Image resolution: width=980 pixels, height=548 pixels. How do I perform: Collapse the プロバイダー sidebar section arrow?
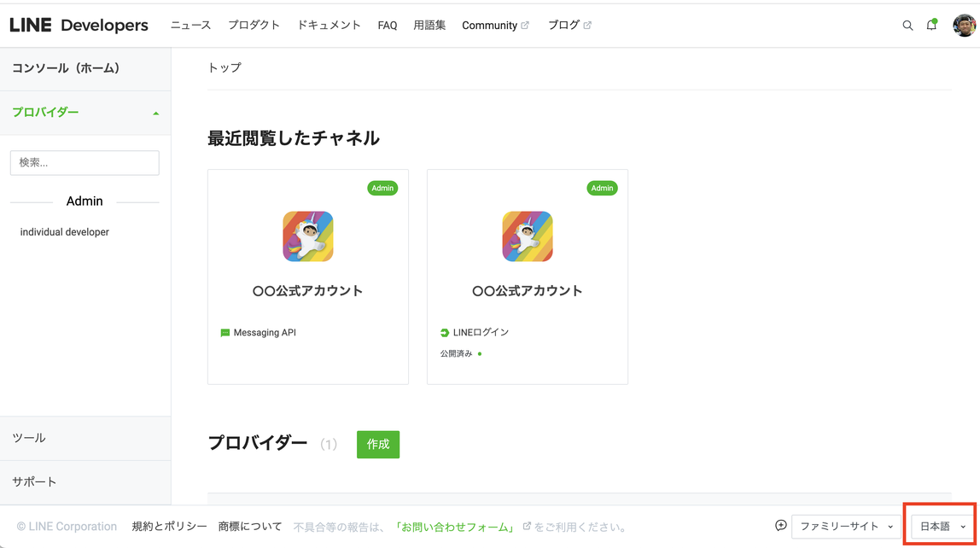[x=155, y=113]
